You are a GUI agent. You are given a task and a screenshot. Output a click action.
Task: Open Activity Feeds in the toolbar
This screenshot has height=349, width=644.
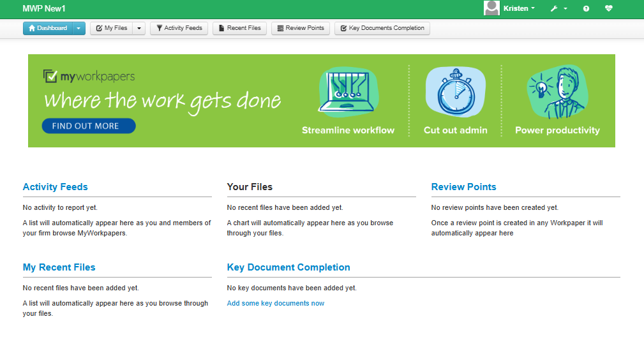(179, 28)
